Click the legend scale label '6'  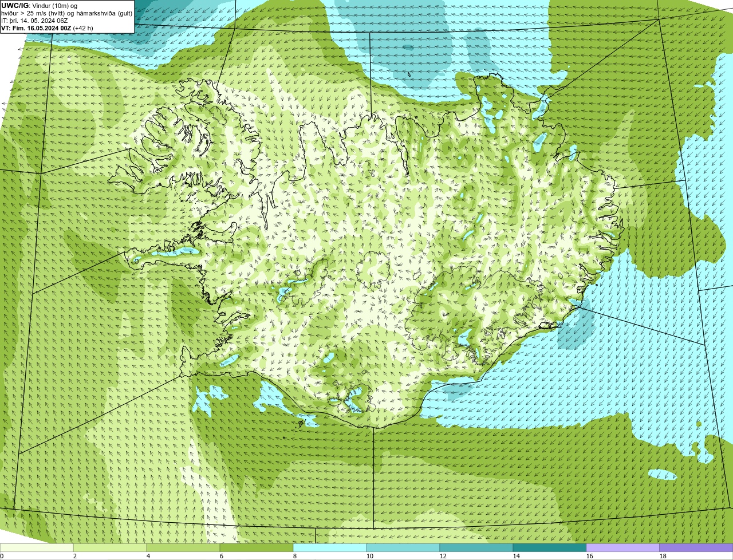(222, 556)
